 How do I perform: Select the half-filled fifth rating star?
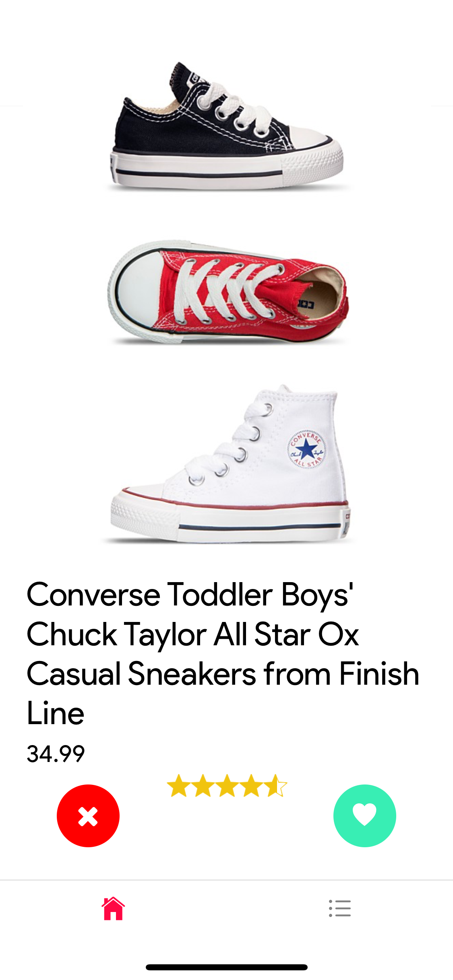275,786
